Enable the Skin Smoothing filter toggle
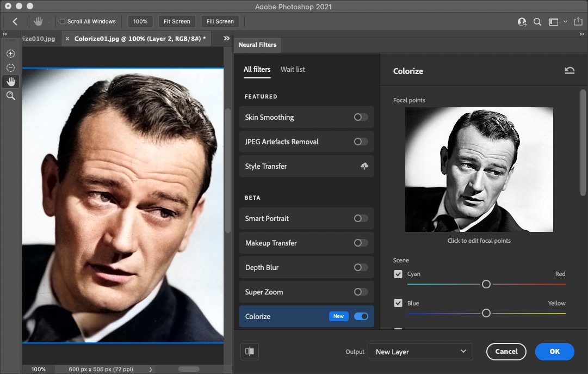 361,117
